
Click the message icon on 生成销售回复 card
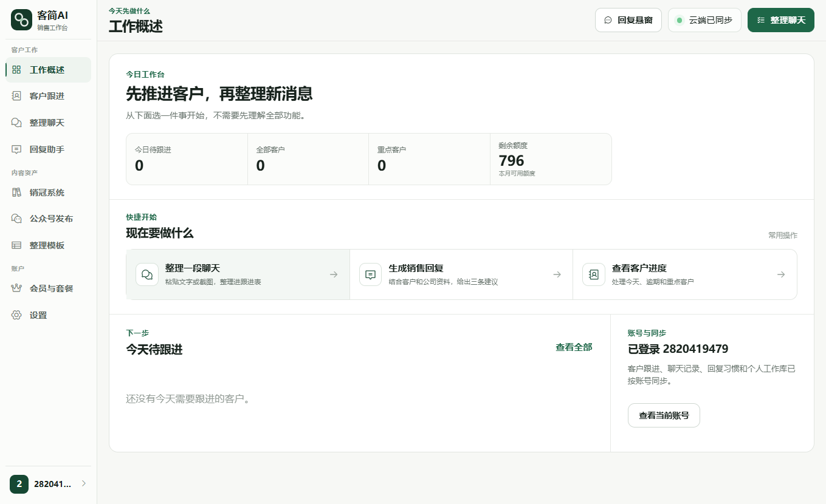[x=370, y=274]
